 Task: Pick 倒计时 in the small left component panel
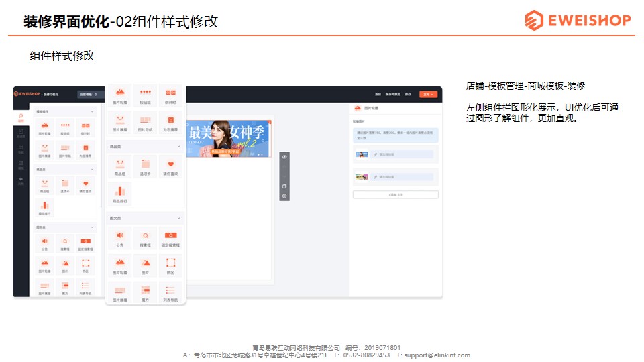[85, 128]
